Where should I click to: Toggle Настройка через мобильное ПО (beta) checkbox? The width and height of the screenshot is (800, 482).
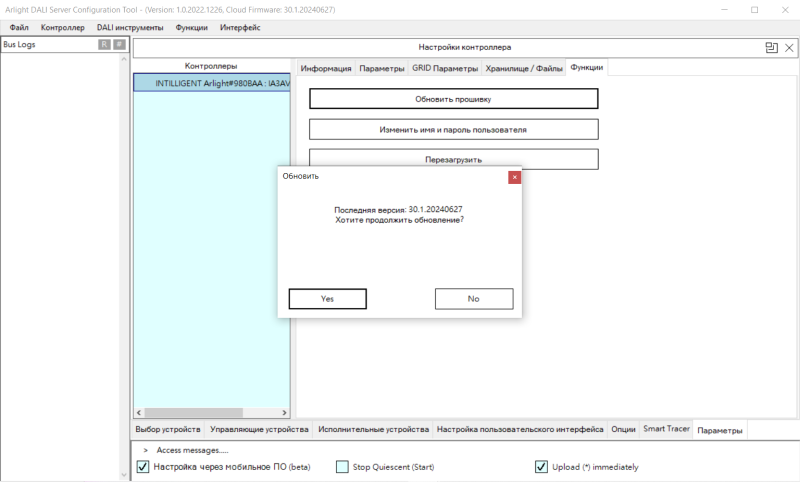(x=143, y=467)
